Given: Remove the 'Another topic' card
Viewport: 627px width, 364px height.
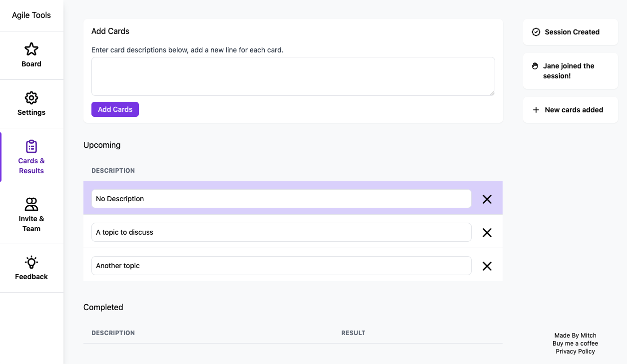Looking at the screenshot, I should tap(487, 266).
